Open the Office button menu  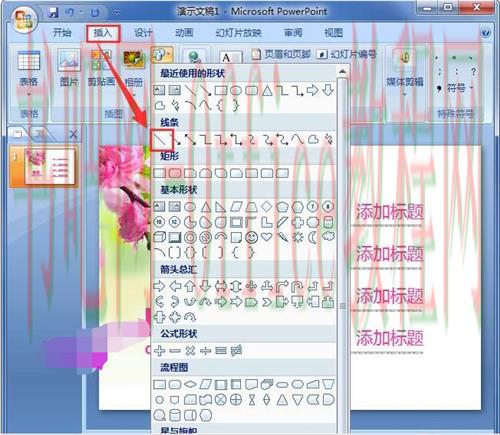[x=23, y=19]
